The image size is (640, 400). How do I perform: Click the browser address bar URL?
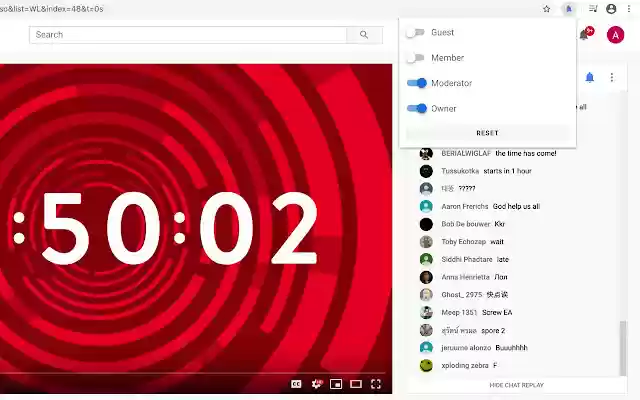51,9
